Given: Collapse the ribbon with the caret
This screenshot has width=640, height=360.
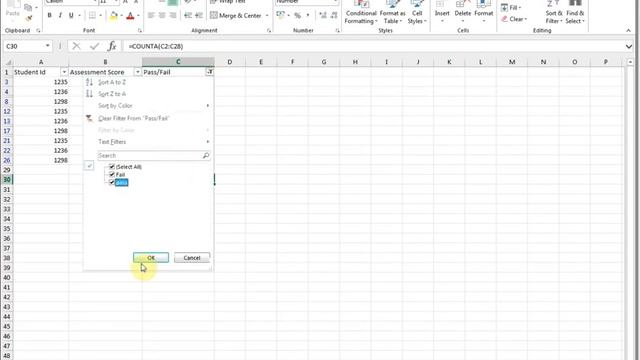Looking at the screenshot, I should (x=628, y=31).
